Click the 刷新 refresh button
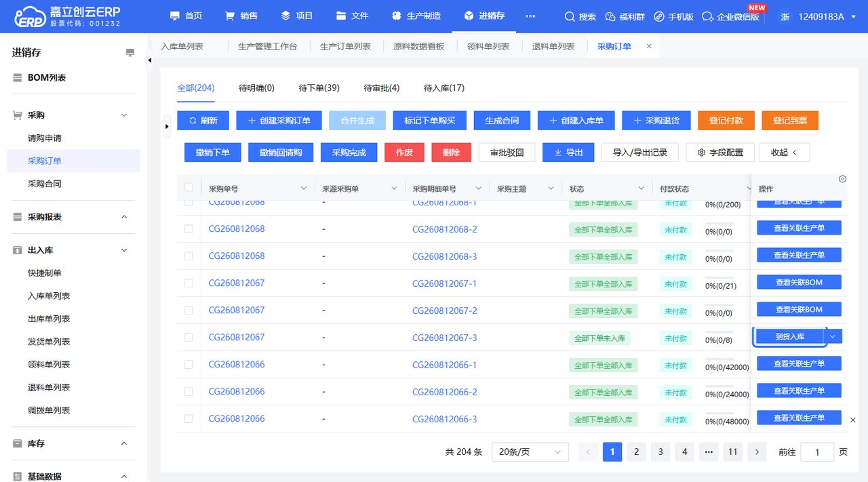Image resolution: width=868 pixels, height=482 pixels. [x=203, y=121]
